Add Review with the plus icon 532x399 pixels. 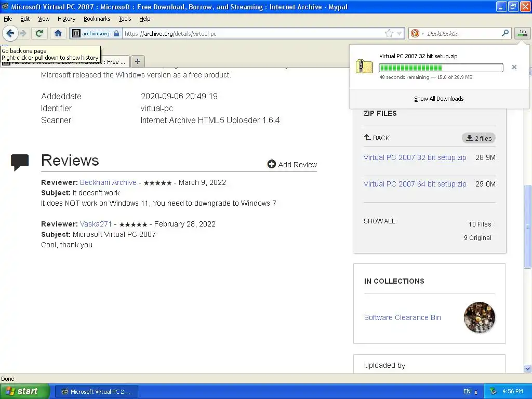pyautogui.click(x=292, y=165)
